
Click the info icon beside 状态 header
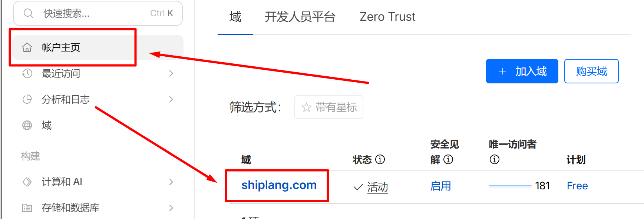click(x=380, y=159)
